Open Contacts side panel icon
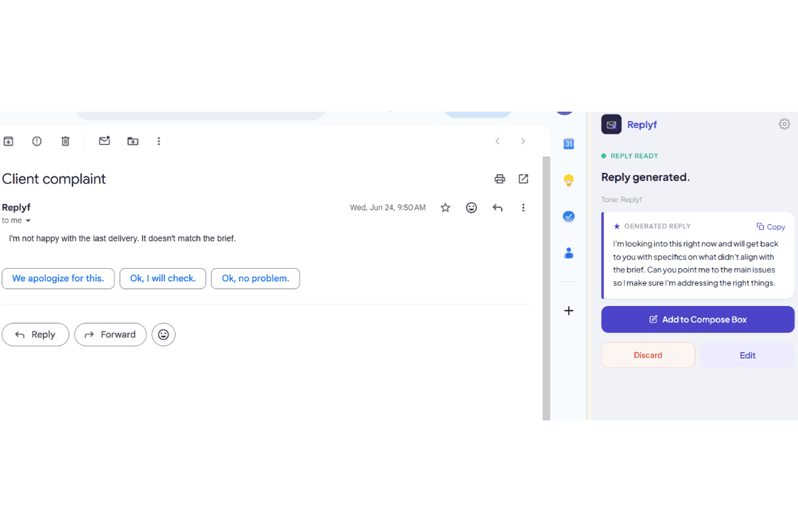 point(569,253)
